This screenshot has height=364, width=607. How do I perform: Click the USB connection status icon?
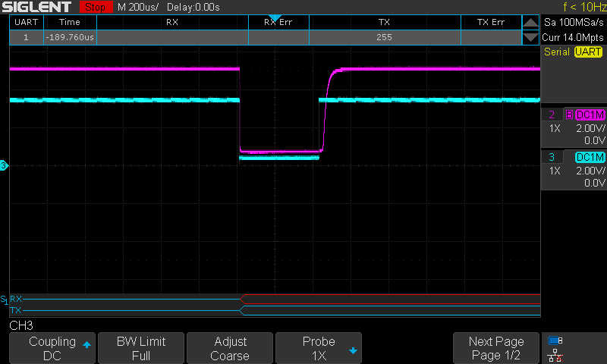(x=555, y=340)
